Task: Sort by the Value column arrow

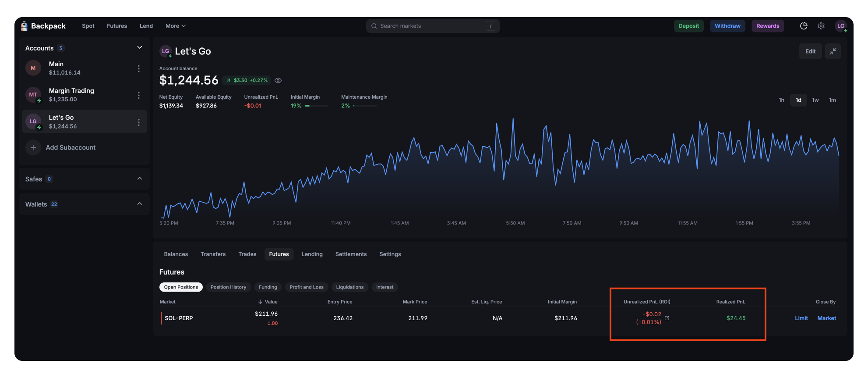Action: click(x=260, y=302)
